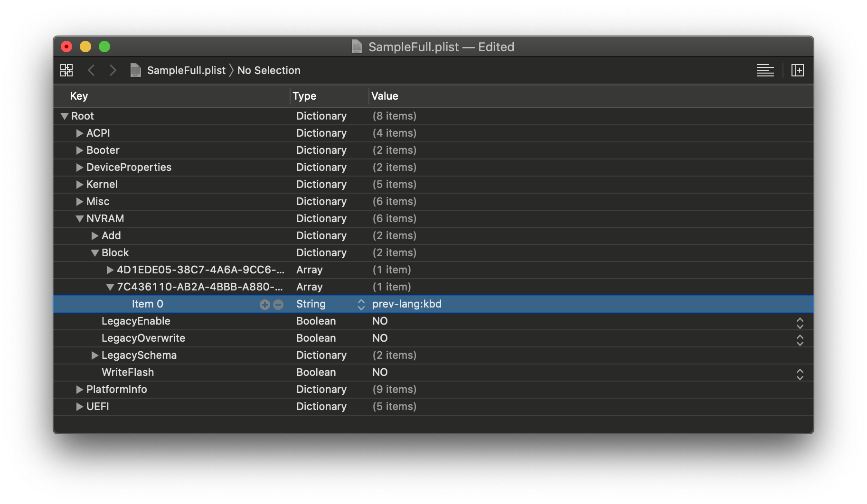The height and width of the screenshot is (504, 867).
Task: Click SampleFull.plist in the breadcrumb bar
Action: pos(186,70)
